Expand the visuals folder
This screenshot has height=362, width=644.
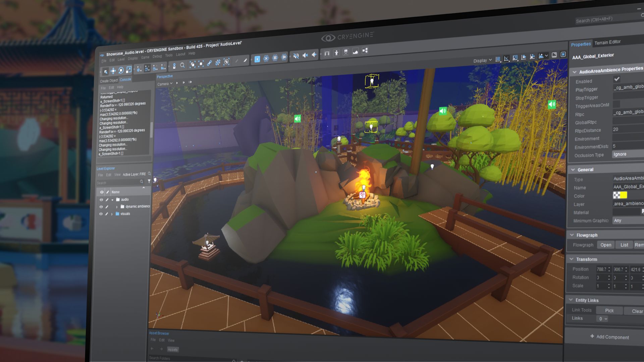point(112,214)
